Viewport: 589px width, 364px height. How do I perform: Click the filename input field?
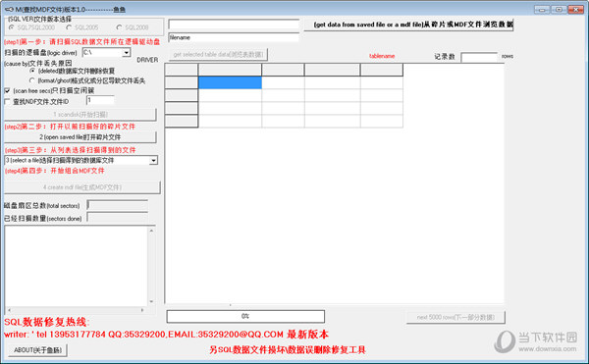[x=234, y=37]
